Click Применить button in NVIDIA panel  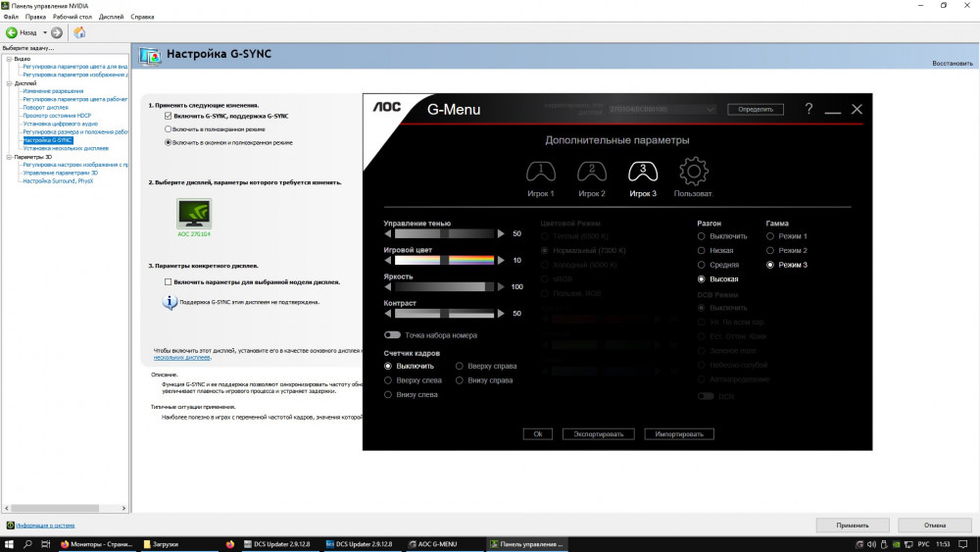(853, 526)
